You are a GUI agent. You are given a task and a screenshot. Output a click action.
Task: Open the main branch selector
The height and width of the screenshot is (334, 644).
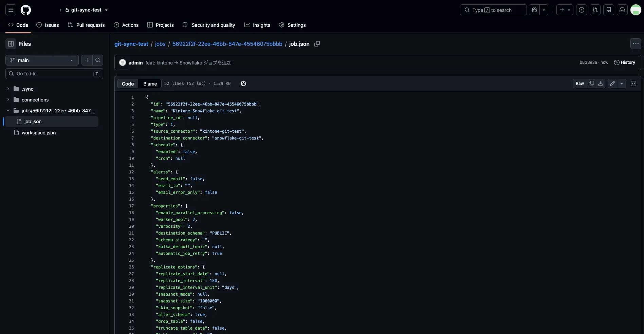42,60
